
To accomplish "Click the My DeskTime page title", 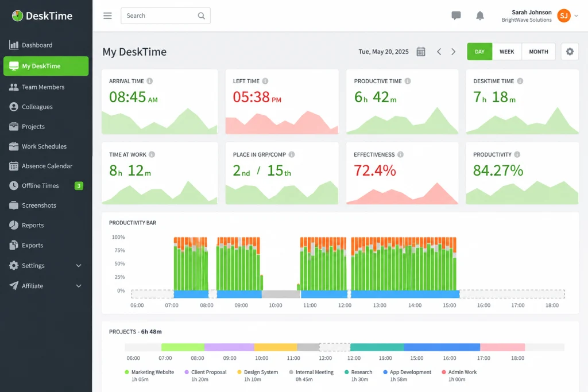I will (134, 52).
